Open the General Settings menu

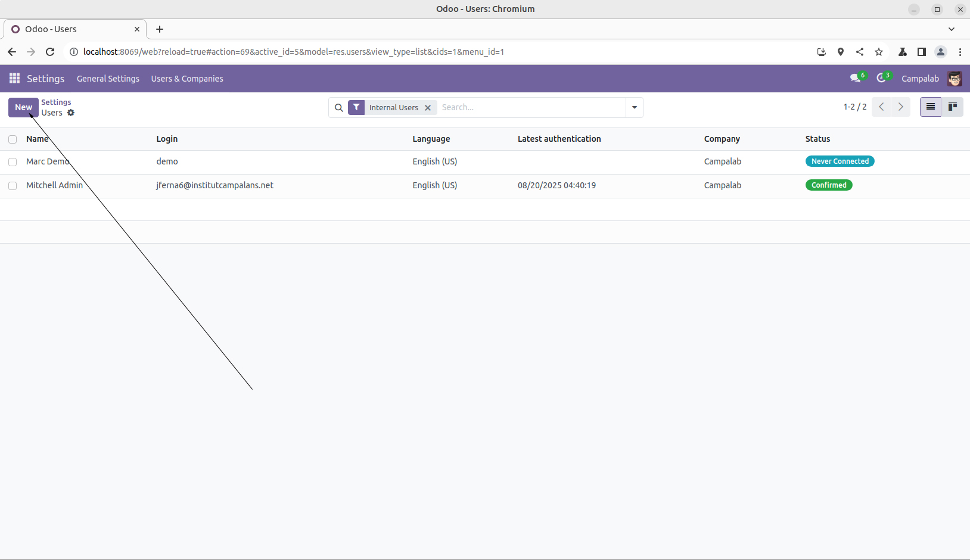pyautogui.click(x=108, y=79)
